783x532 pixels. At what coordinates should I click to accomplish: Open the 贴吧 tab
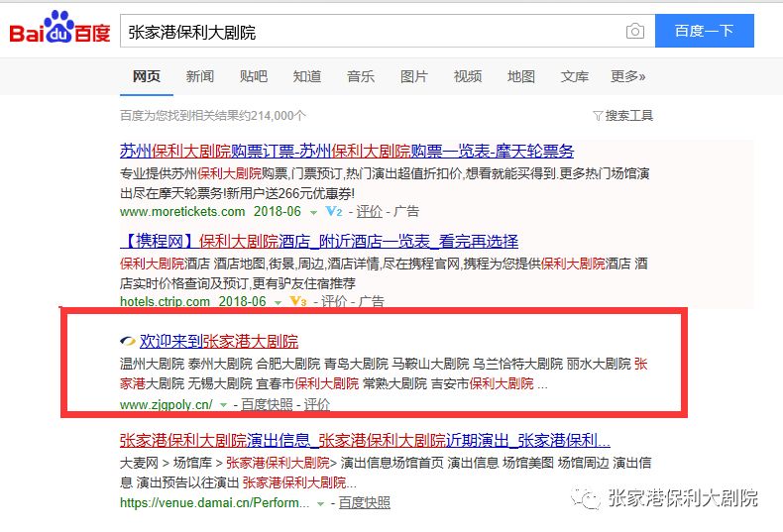253,76
